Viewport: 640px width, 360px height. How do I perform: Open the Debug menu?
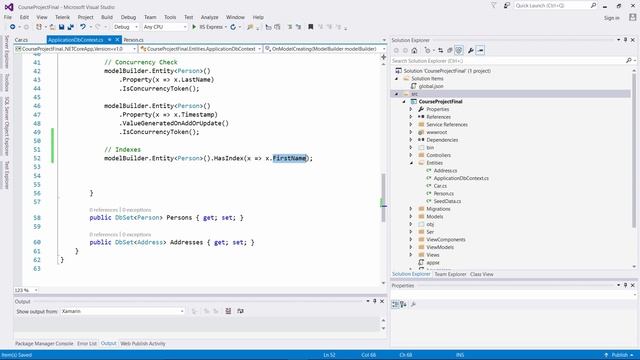(128, 17)
